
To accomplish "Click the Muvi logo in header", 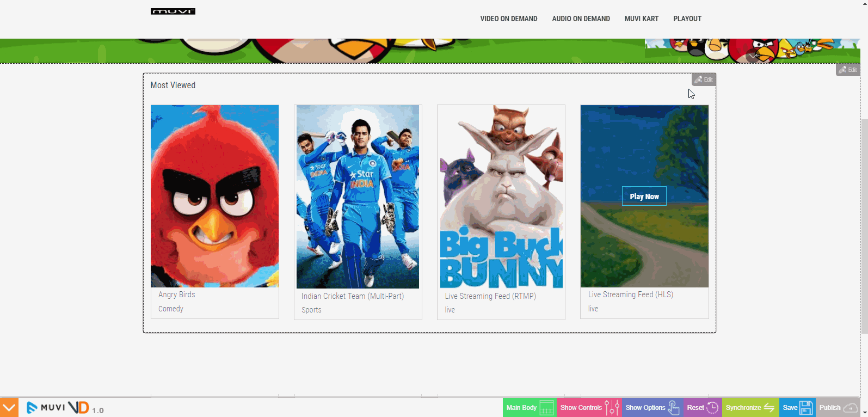I will pos(173,11).
